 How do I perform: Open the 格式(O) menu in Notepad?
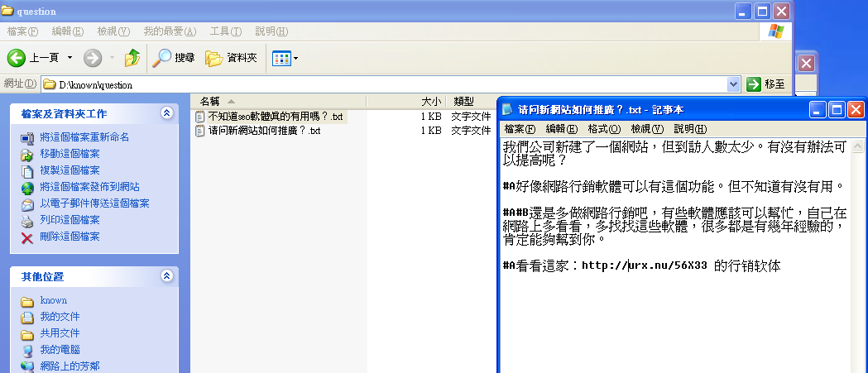click(x=603, y=129)
